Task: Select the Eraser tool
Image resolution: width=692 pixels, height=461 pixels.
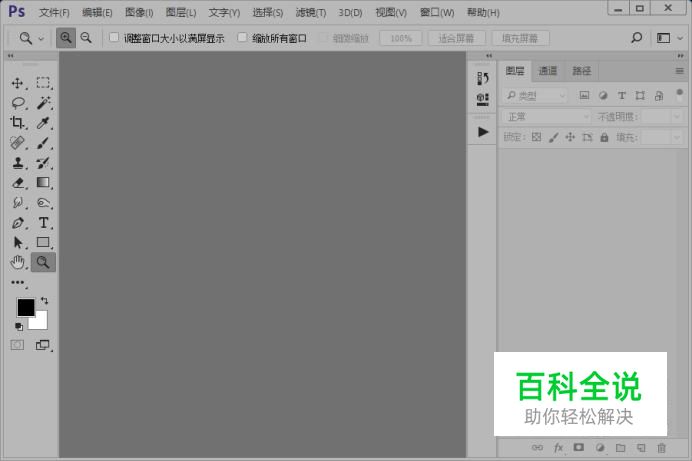Action: click(x=18, y=183)
